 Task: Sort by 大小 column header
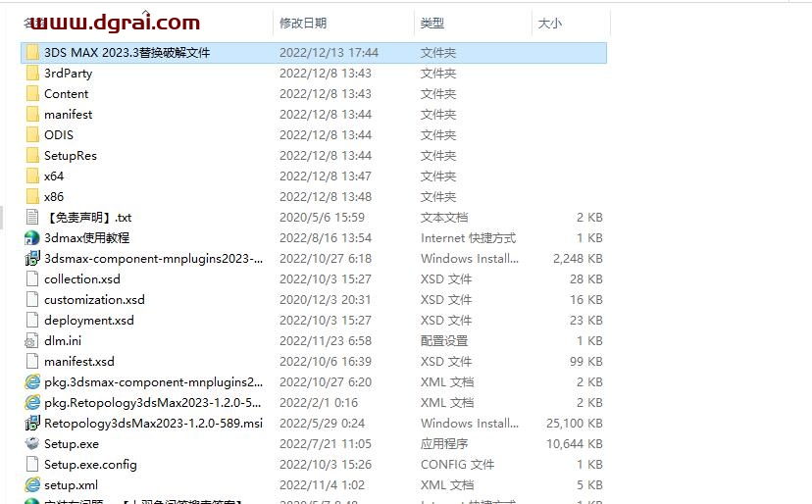click(550, 23)
